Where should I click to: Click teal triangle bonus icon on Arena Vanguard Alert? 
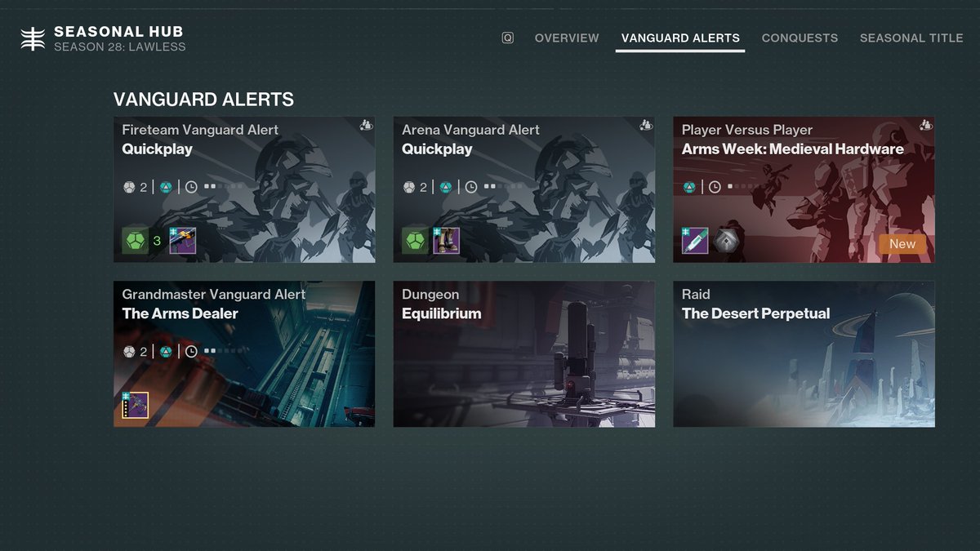coord(446,187)
